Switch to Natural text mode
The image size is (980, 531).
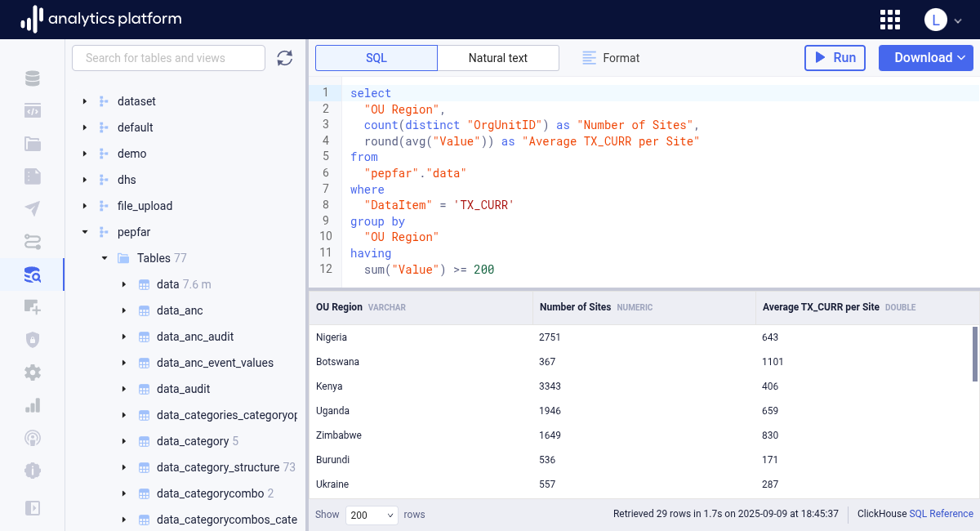498,58
